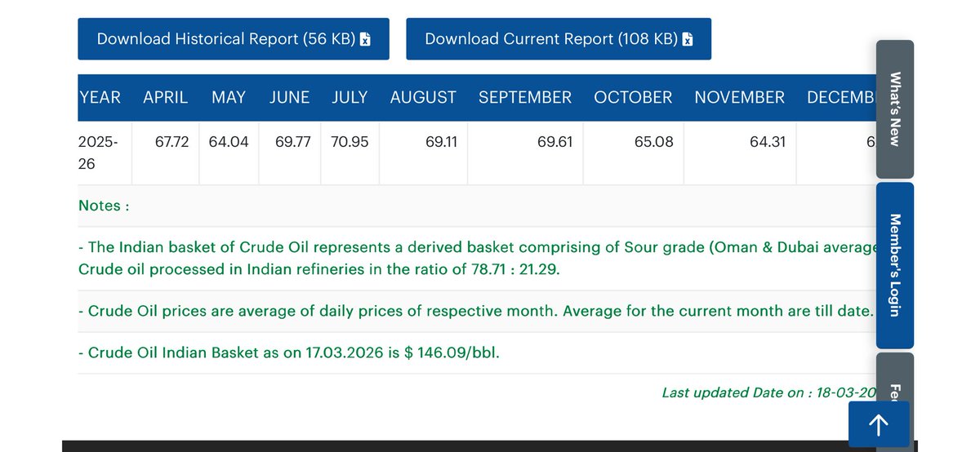This screenshot has width=980, height=452.
Task: Select the October value 65.08
Action: [x=654, y=142]
